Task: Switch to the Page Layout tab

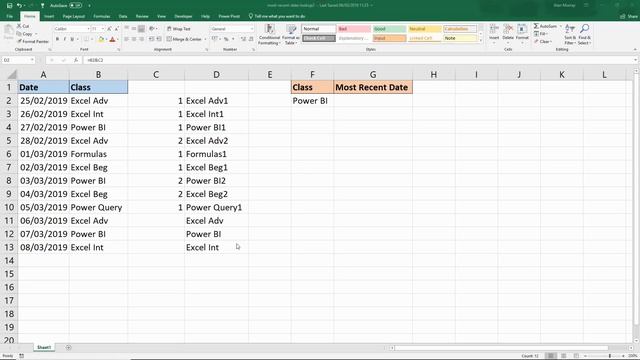Action: pos(73,16)
